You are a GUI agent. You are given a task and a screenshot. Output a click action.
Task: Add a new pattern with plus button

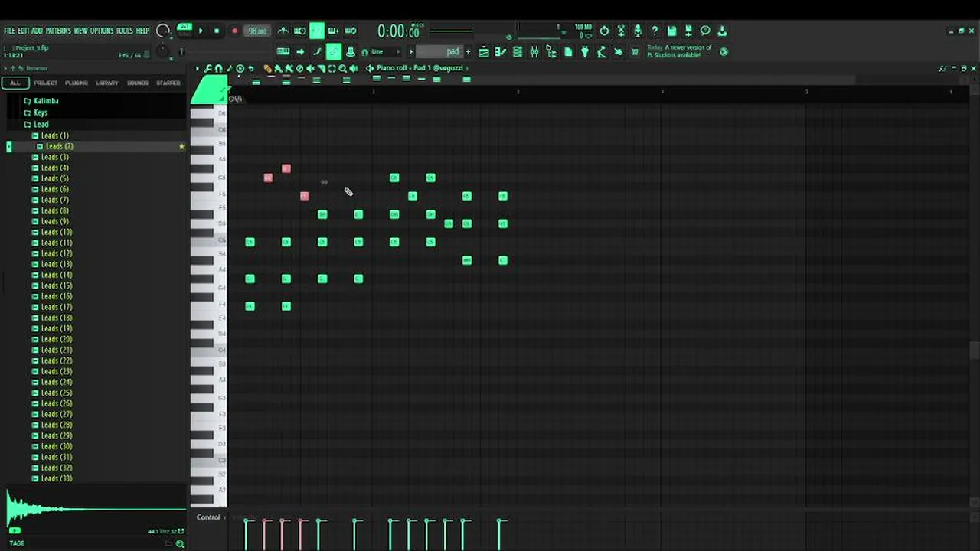468,52
